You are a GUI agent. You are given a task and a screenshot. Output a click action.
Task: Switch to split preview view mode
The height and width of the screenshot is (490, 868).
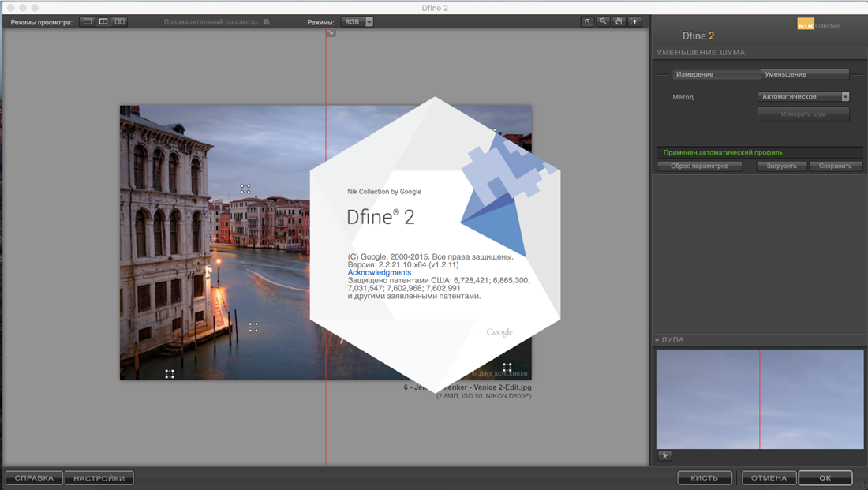103,21
